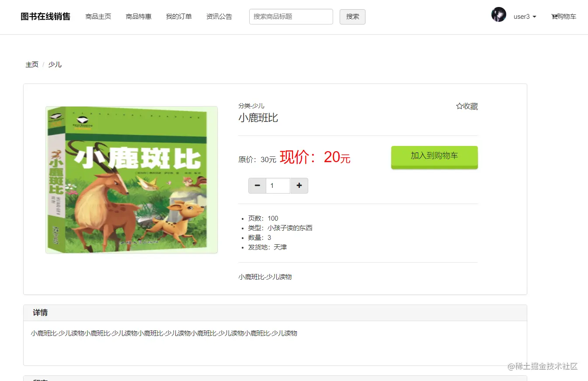Screen dimensions: 588x381
Task: Click 主页 in the breadcrumb
Action: pyautogui.click(x=32, y=65)
